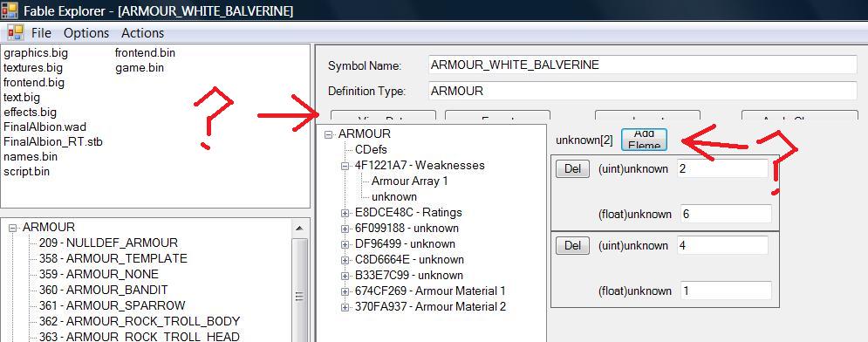Click the app icon beside File menu
Screen dimensions: 868x342
tap(16, 32)
